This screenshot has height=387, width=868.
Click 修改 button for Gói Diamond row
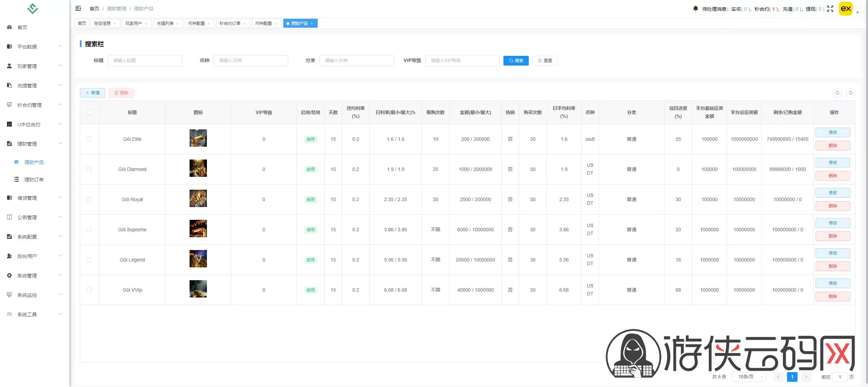pyautogui.click(x=832, y=163)
